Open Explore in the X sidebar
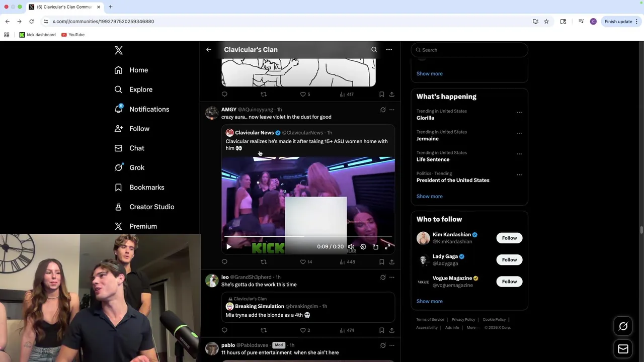This screenshot has height=362, width=644. tap(133, 89)
